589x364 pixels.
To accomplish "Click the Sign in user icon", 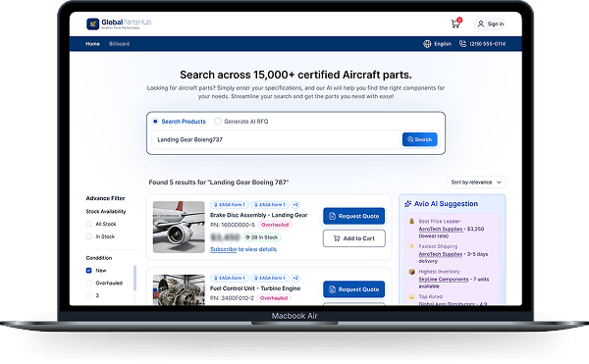I will click(x=481, y=24).
